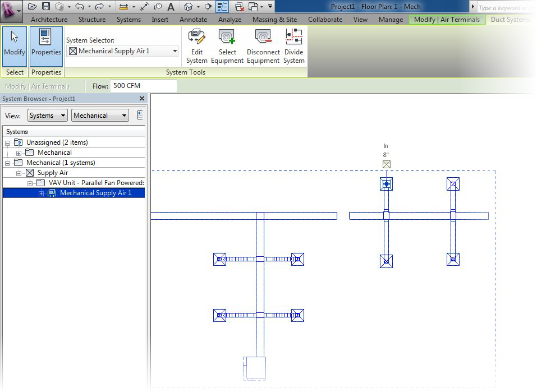Click the Section tool icon
Screen dimensions: 537x392
208,7
